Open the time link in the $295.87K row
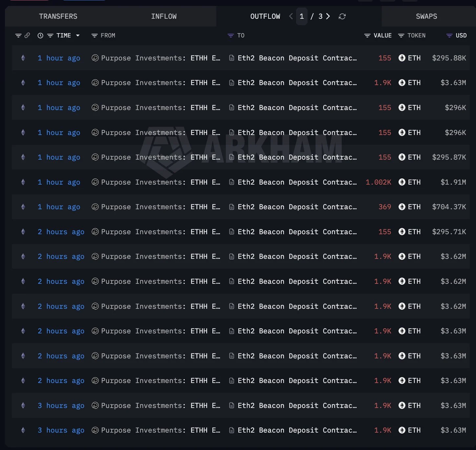The width and height of the screenshot is (476, 450). tap(59, 157)
